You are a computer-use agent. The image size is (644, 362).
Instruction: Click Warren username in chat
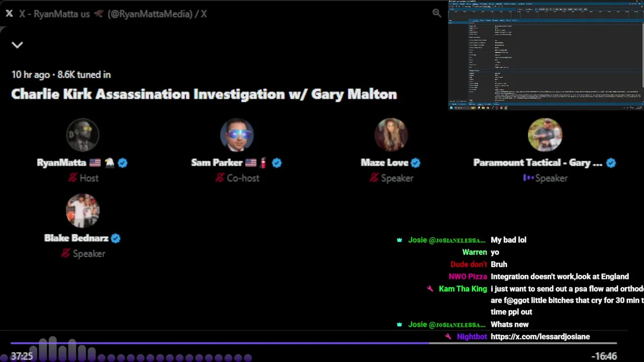click(x=474, y=252)
